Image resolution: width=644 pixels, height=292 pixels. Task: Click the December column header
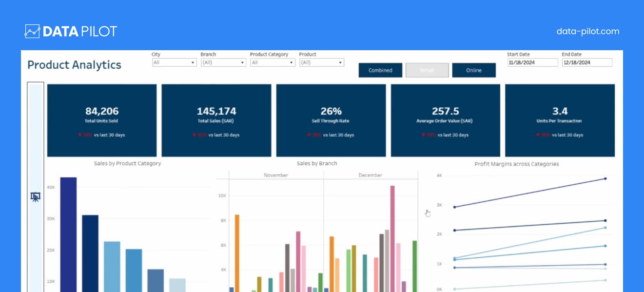pos(371,175)
